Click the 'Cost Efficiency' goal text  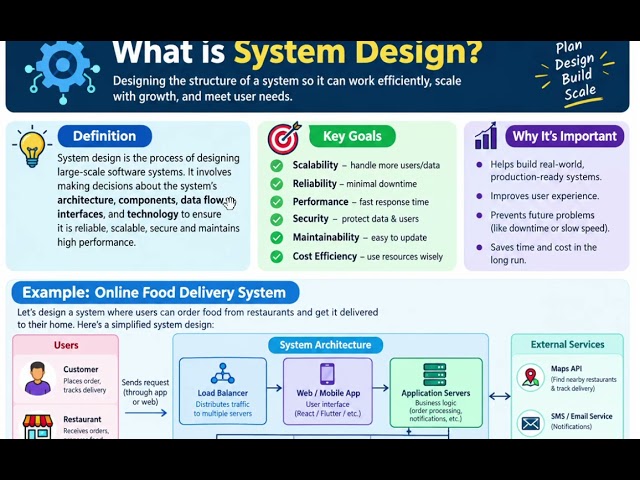(324, 256)
